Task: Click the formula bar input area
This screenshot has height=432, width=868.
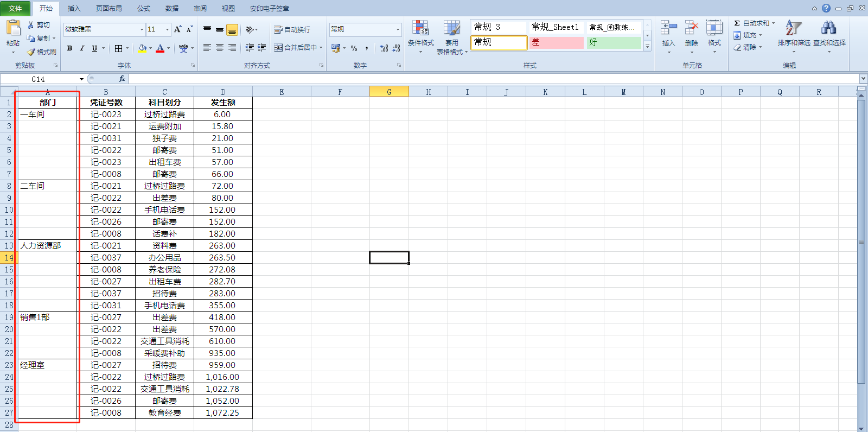Action: (494, 79)
